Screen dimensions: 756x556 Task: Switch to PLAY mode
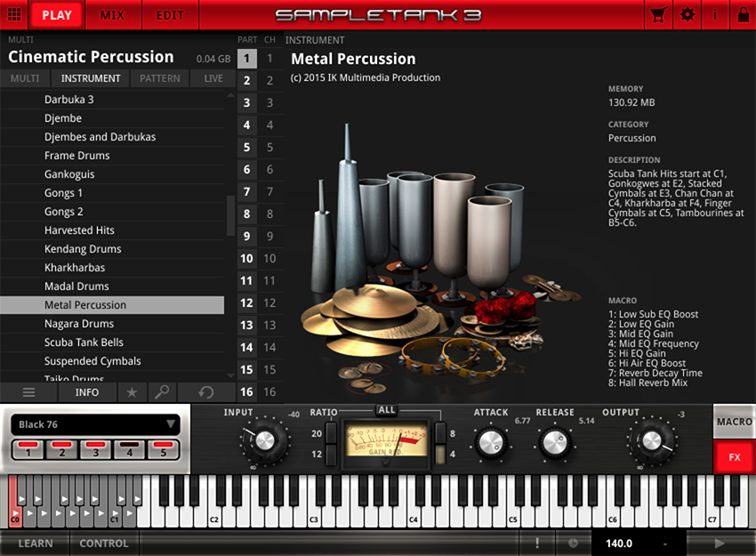click(57, 15)
